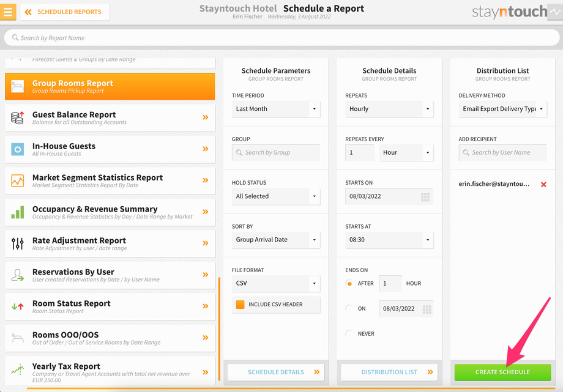The width and height of the screenshot is (563, 392).
Task: Click the Market Segment Statistics chart icon
Action: click(x=17, y=180)
